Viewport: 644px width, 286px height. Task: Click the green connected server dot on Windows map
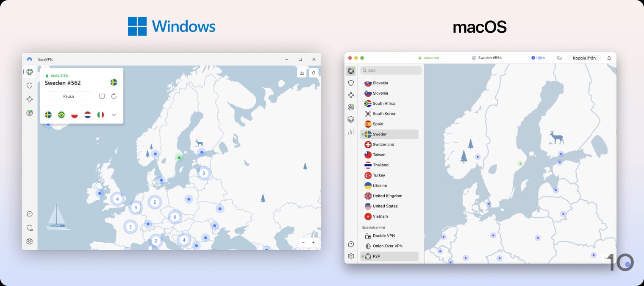tap(179, 158)
